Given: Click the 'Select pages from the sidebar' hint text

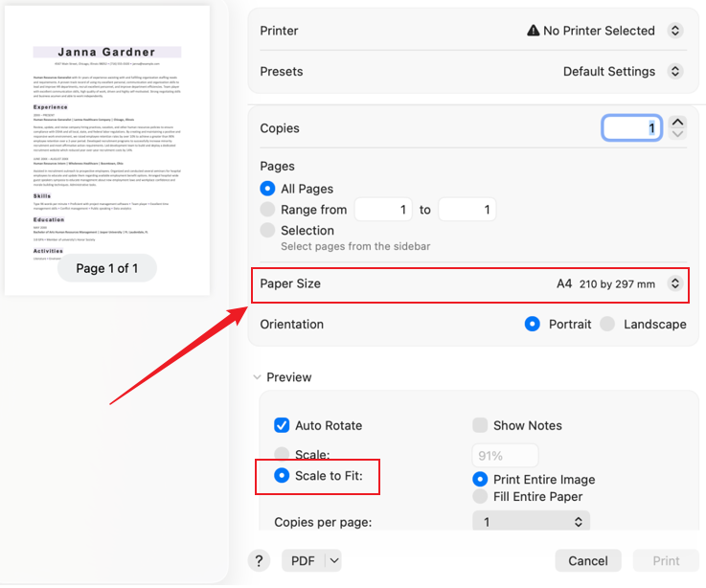Looking at the screenshot, I should (x=355, y=246).
